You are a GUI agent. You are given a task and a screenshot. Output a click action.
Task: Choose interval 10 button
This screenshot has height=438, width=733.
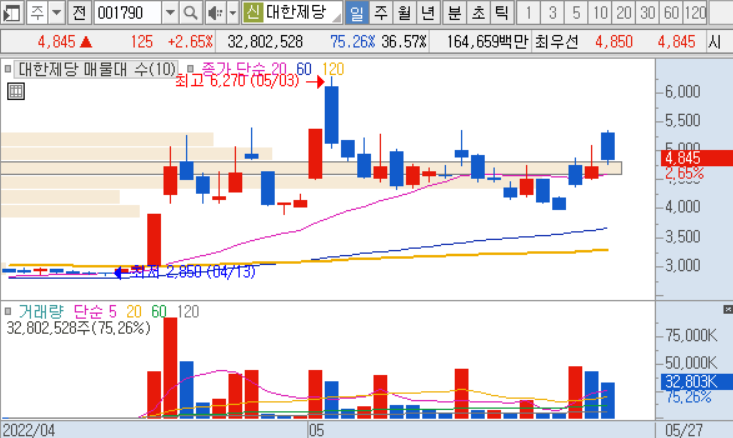tap(600, 13)
